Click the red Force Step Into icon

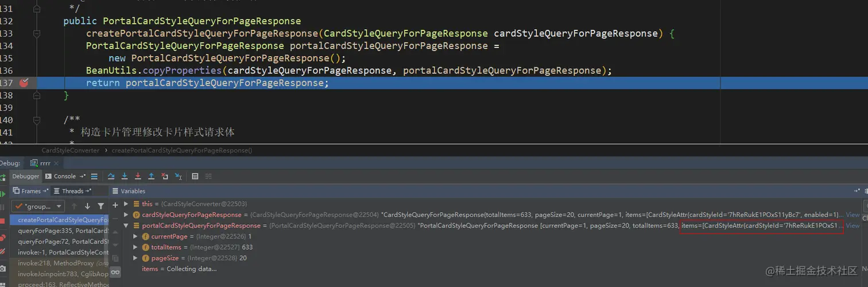(138, 176)
